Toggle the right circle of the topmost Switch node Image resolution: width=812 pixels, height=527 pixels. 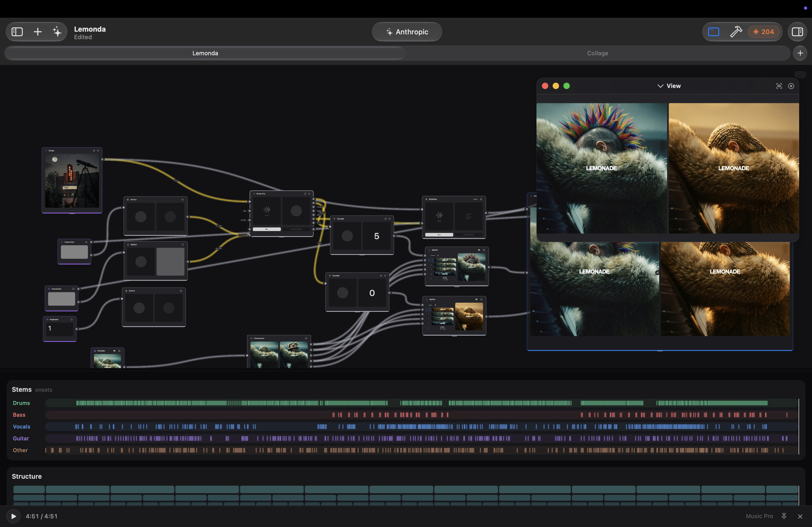point(170,217)
